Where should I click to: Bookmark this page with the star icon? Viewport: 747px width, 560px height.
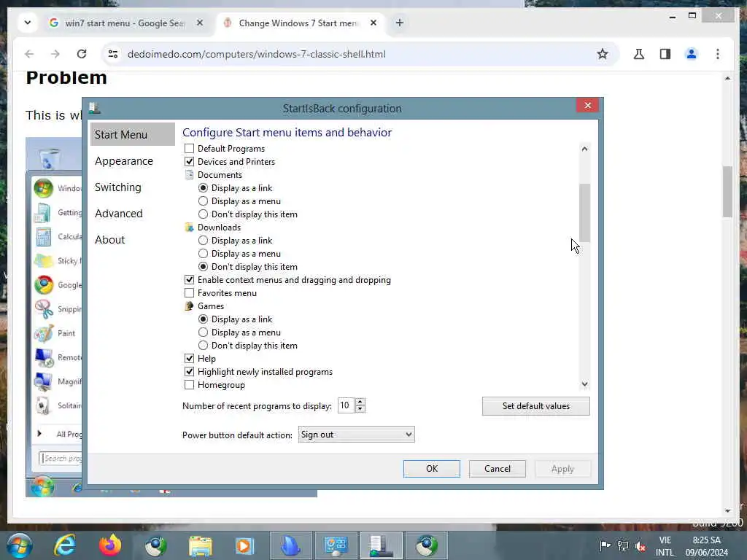[x=603, y=54]
